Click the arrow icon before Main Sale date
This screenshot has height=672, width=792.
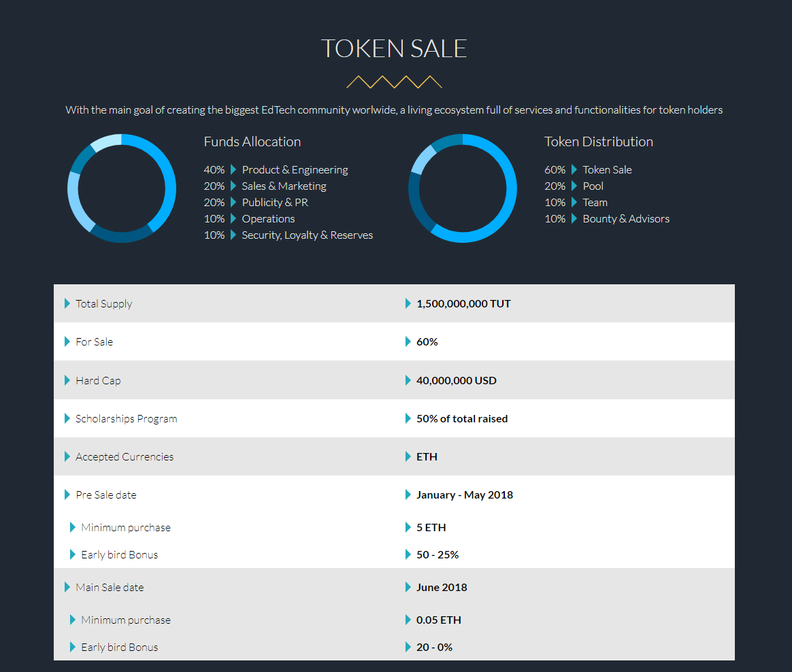[67, 587]
